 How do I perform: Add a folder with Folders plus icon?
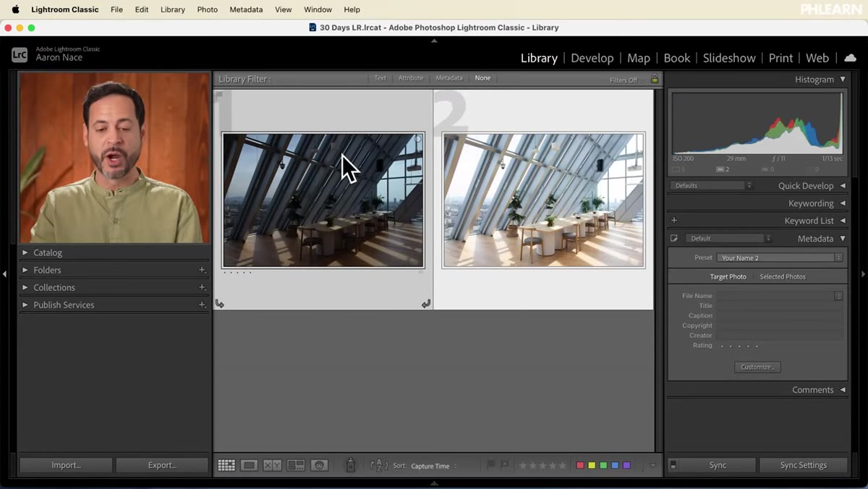tap(203, 270)
